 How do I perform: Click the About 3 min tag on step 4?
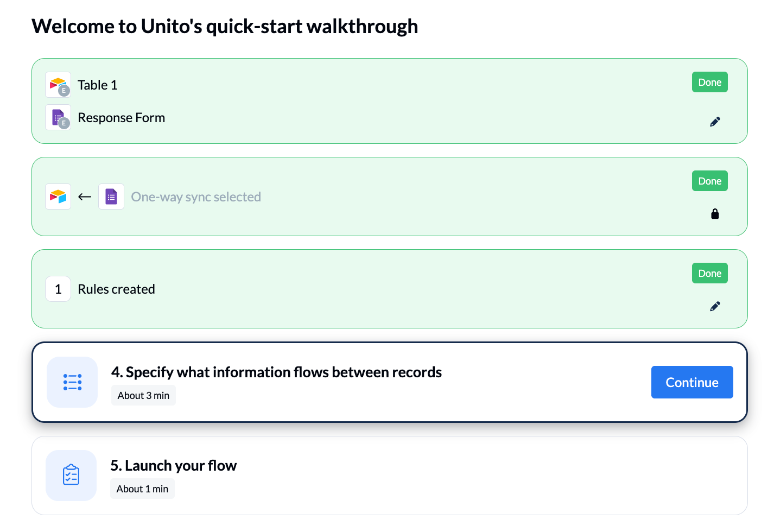(x=143, y=395)
